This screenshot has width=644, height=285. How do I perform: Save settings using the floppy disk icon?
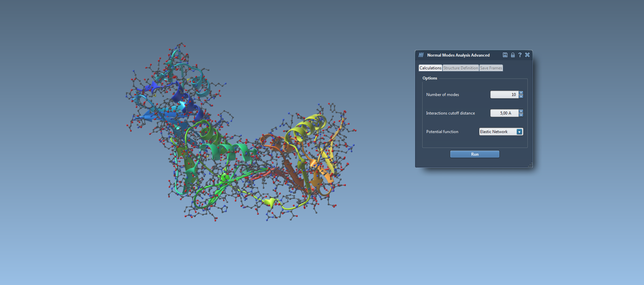505,55
